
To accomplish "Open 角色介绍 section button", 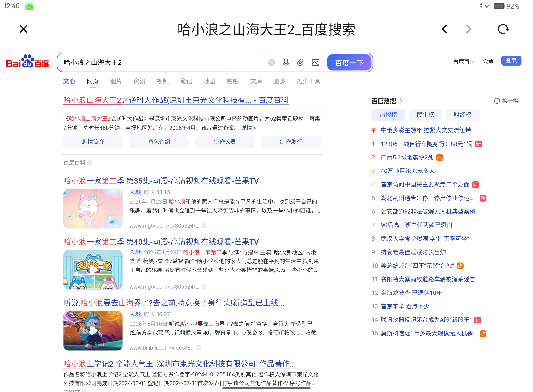I will pos(159,142).
